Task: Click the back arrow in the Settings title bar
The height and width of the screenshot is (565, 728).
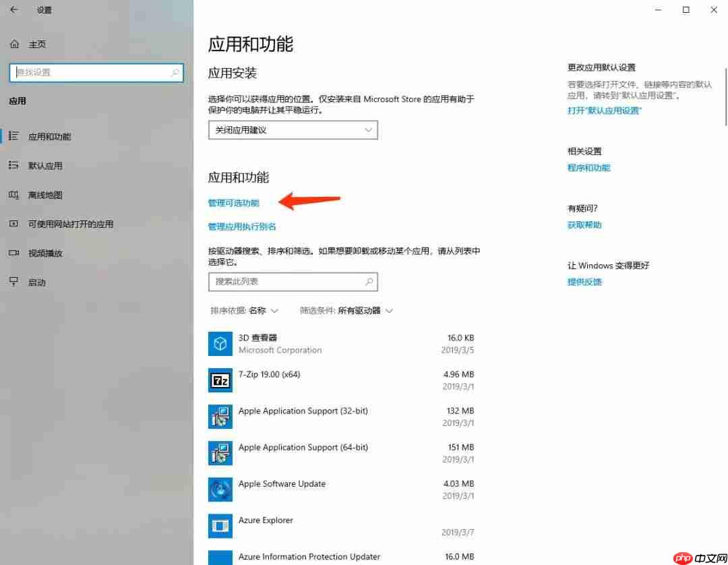Action: click(14, 10)
